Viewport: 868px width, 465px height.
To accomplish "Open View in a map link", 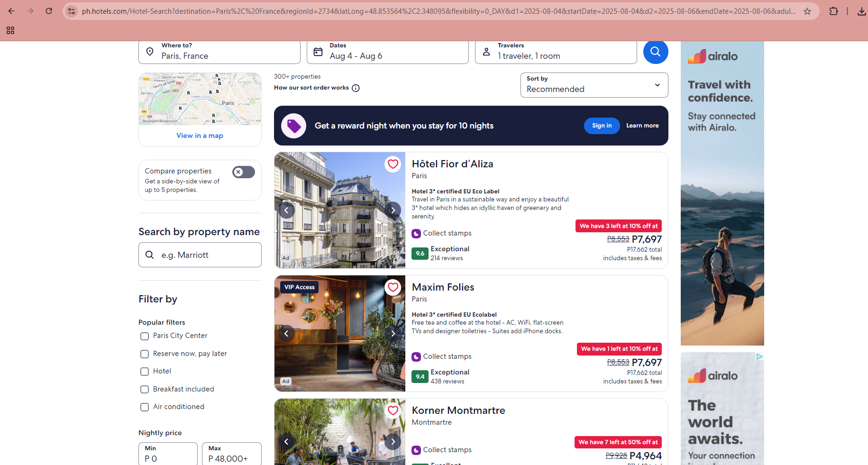I will [x=200, y=136].
